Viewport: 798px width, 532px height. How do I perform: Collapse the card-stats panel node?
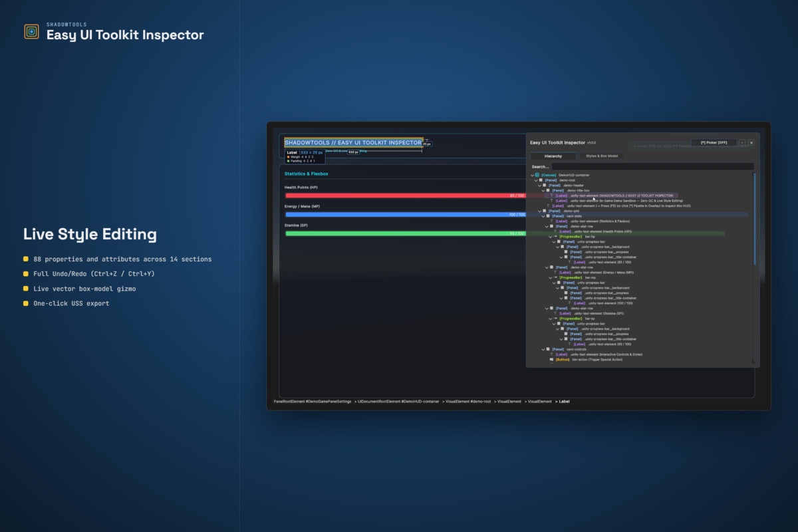(543, 216)
